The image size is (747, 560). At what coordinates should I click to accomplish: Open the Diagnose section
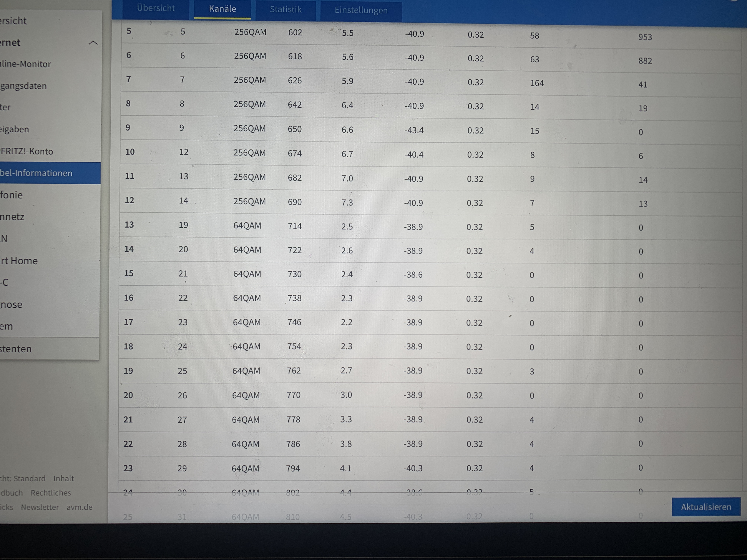tap(11, 304)
